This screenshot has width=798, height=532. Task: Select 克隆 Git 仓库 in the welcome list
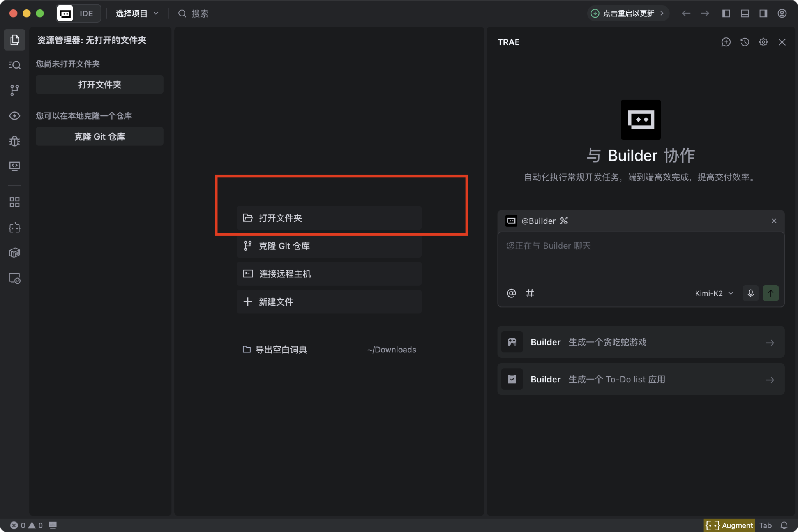pyautogui.click(x=328, y=246)
